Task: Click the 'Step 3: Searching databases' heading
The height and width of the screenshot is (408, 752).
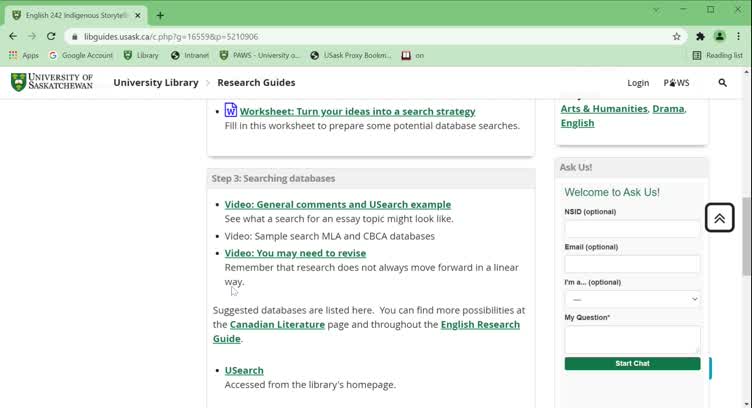Action: coord(273,178)
